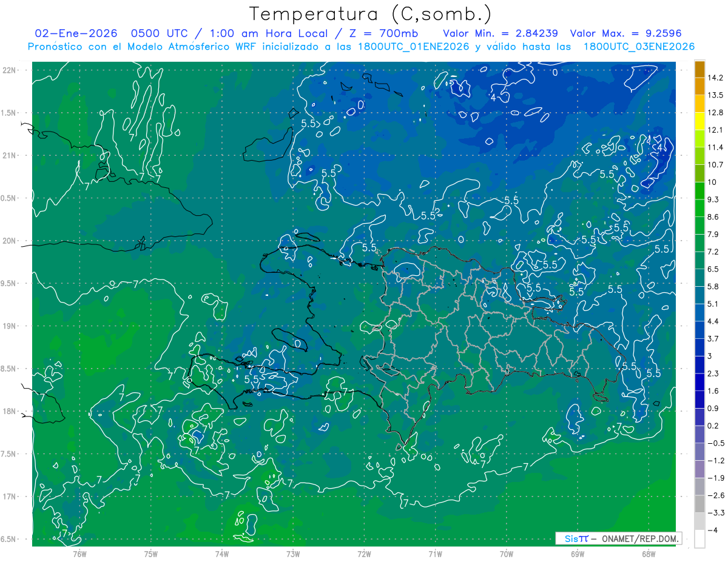The height and width of the screenshot is (562, 728).
Task: Click the '22N' latitude axis label
Action: 10,70
